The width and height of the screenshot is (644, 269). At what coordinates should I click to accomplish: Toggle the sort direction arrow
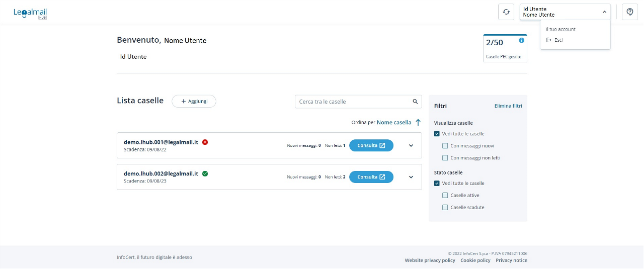418,122
